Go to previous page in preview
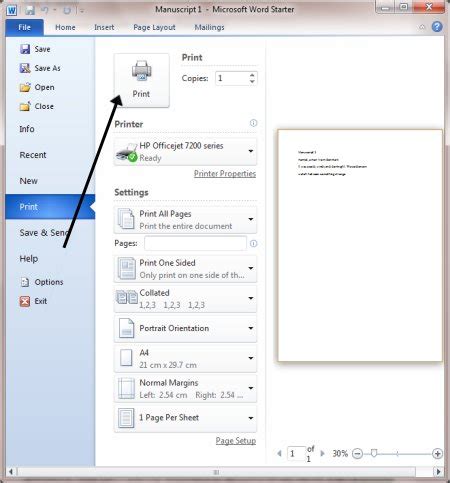The height and width of the screenshot is (483, 450). pos(279,453)
